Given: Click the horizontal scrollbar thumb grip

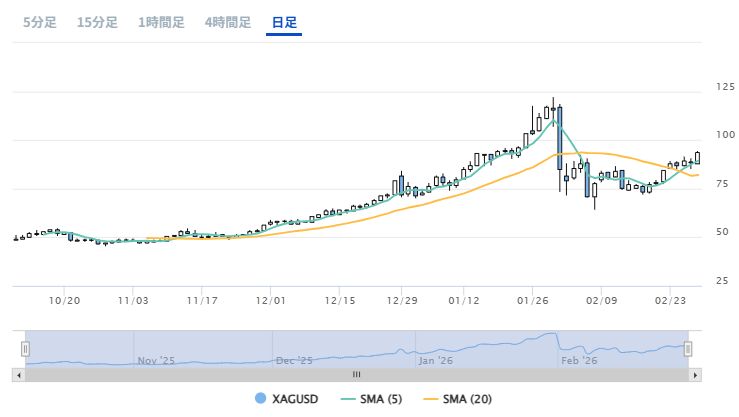Looking at the screenshot, I should point(357,375).
